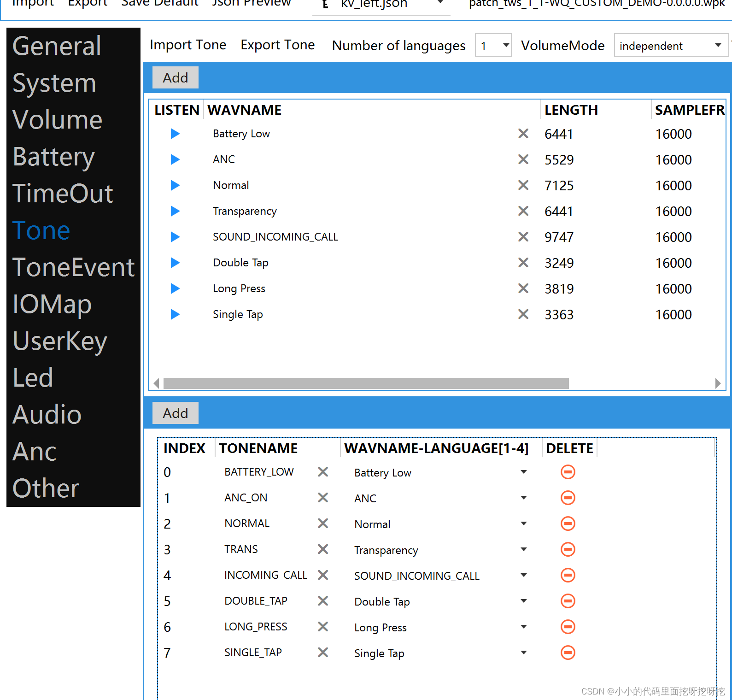Delete tone index 3 TRANS

coord(568,549)
